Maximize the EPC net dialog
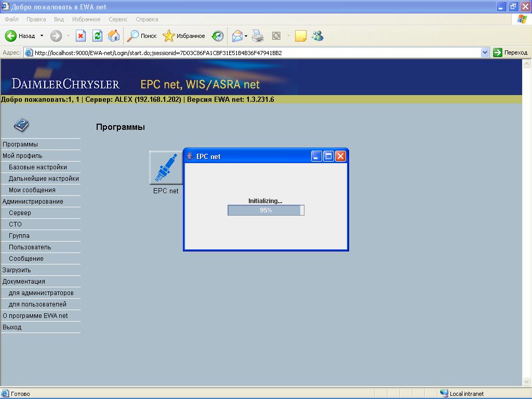This screenshot has height=399, width=532. 328,156
